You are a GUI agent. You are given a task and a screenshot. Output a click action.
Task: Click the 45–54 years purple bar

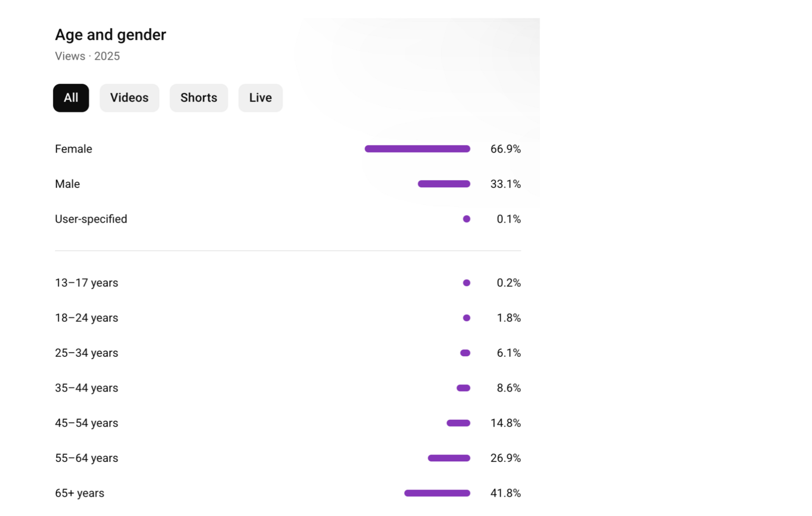pyautogui.click(x=458, y=423)
